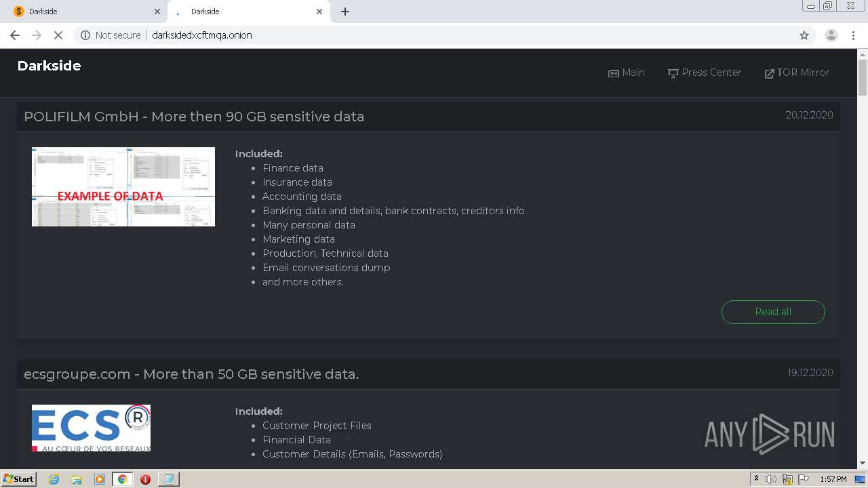868x488 pixels.
Task: Switch to the first Darkside tab
Action: pyautogui.click(x=84, y=12)
